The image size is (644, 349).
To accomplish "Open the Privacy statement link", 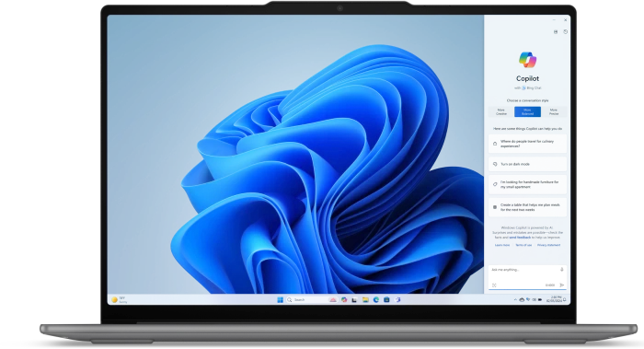I will (x=548, y=245).
